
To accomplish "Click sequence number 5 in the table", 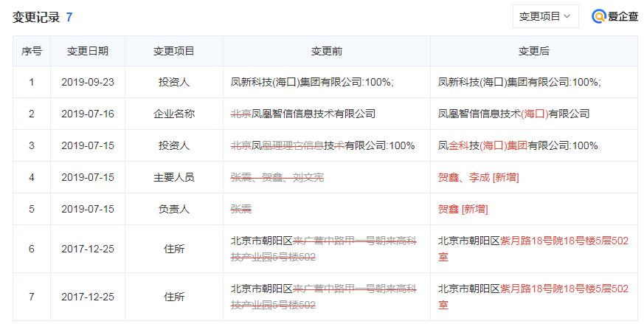I will click(x=32, y=209).
